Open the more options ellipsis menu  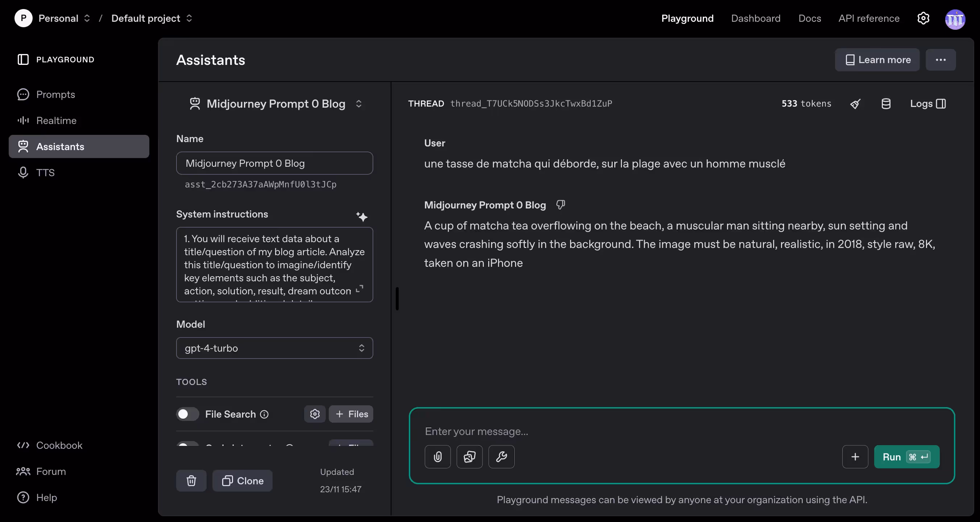pos(940,60)
